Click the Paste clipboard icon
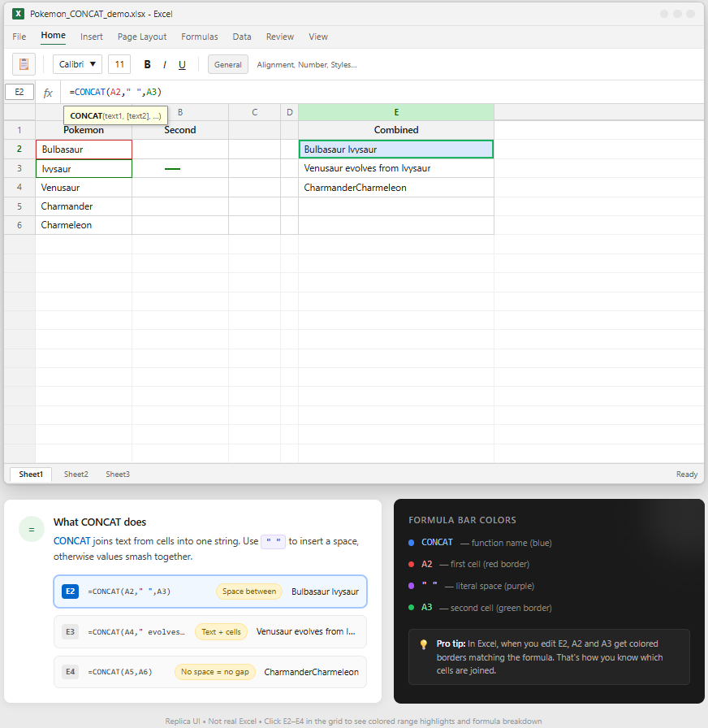Image resolution: width=708 pixels, height=728 pixels. click(24, 64)
